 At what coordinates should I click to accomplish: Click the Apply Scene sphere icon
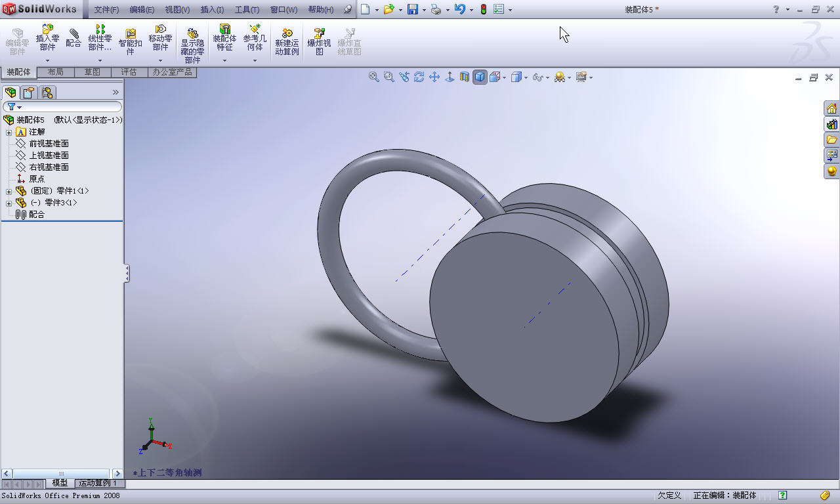pos(559,77)
